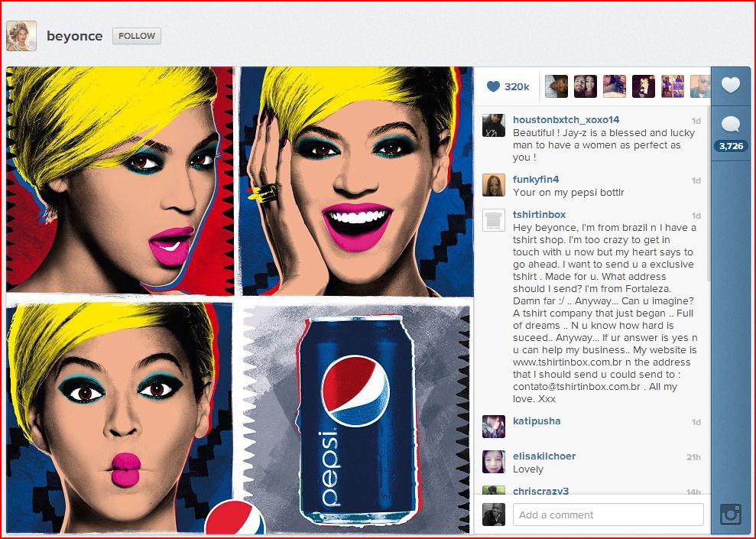Click the comments panel scrollbar
The height and width of the screenshot is (539, 756).
tap(709, 193)
